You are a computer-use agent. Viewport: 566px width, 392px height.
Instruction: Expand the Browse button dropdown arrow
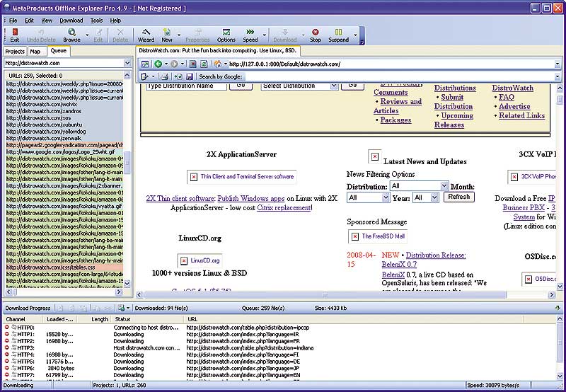point(87,35)
